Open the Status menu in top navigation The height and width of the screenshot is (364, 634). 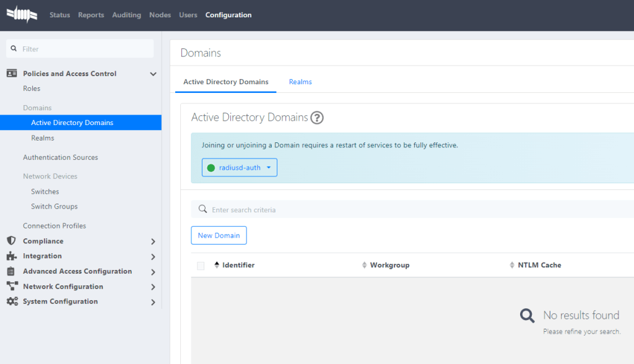(60, 15)
